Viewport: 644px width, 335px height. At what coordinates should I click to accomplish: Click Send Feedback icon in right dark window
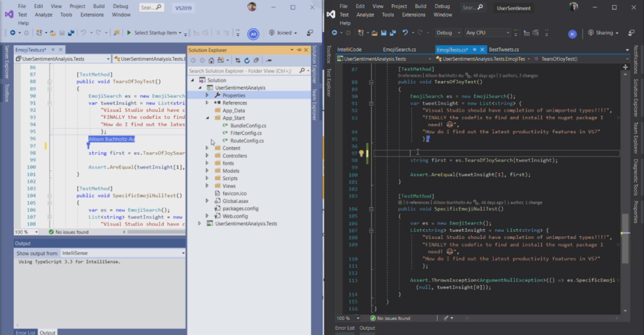tap(631, 33)
